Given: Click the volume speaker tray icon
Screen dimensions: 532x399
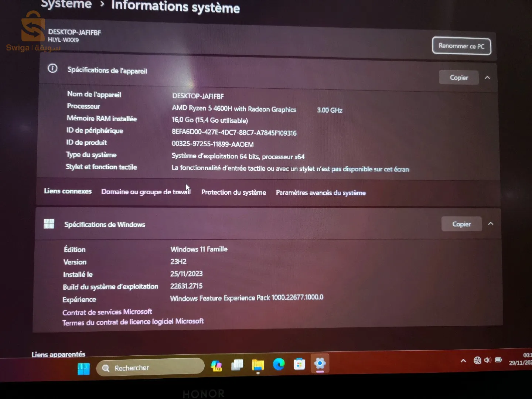Looking at the screenshot, I should (488, 360).
